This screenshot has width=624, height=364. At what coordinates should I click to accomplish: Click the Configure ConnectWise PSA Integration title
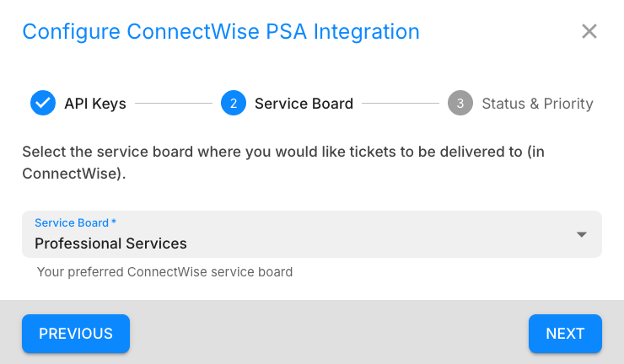click(221, 32)
